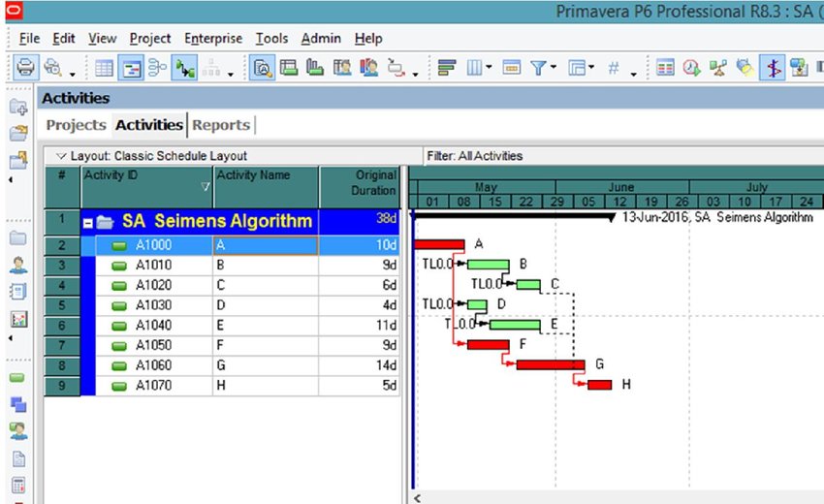Switch to the Activity Network view
The image size is (824, 504).
(x=157, y=68)
